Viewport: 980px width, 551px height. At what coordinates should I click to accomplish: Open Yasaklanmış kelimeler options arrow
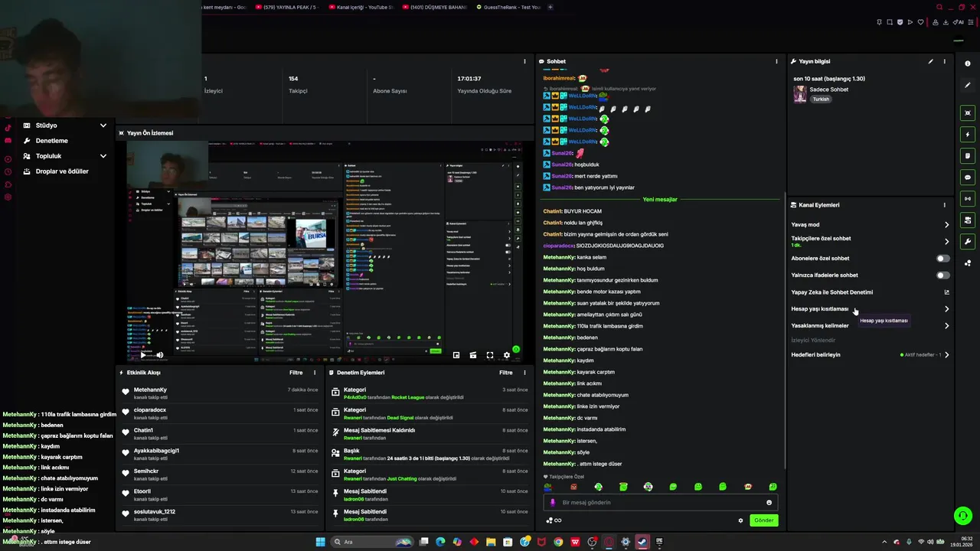click(x=946, y=326)
